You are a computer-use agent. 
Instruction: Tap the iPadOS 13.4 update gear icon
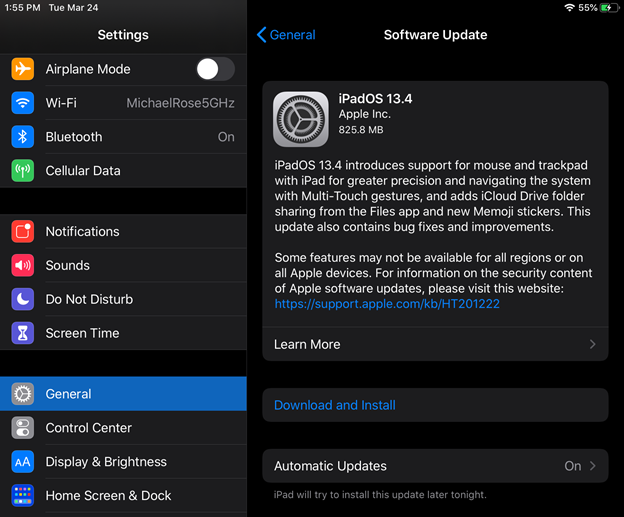tap(301, 119)
